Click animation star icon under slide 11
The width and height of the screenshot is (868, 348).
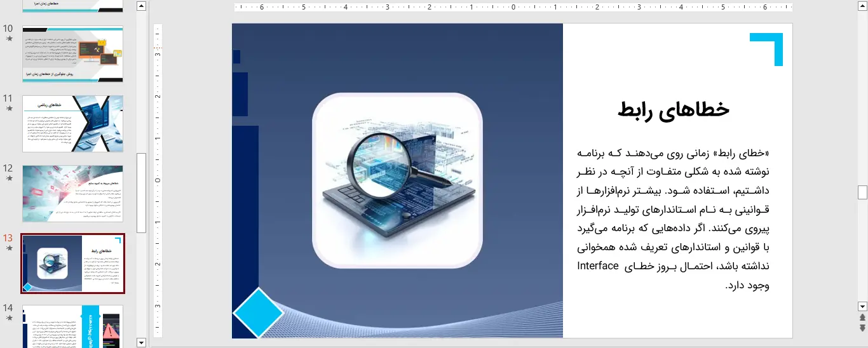point(9,109)
